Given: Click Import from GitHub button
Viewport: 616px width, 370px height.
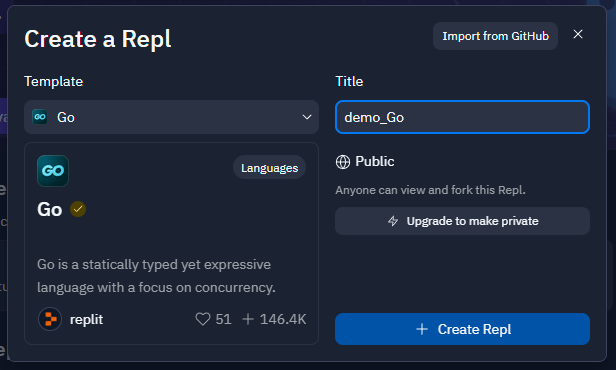Looking at the screenshot, I should coord(495,36).
